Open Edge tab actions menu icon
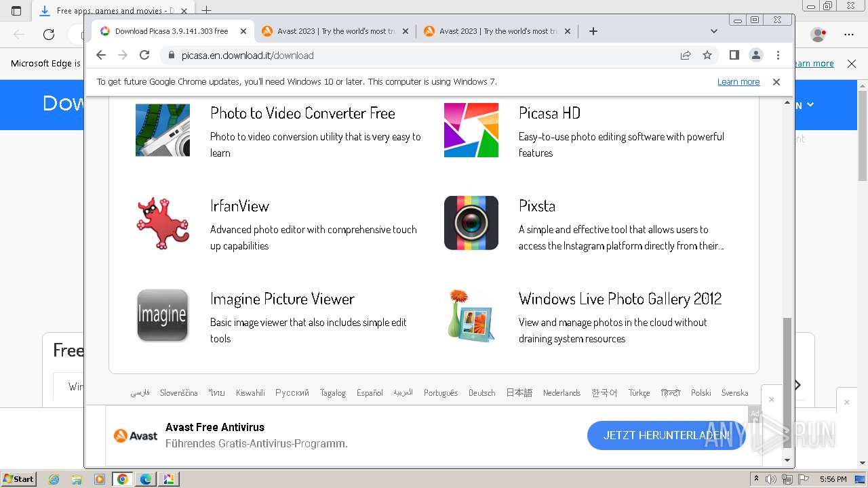The image size is (868, 488). [x=16, y=11]
